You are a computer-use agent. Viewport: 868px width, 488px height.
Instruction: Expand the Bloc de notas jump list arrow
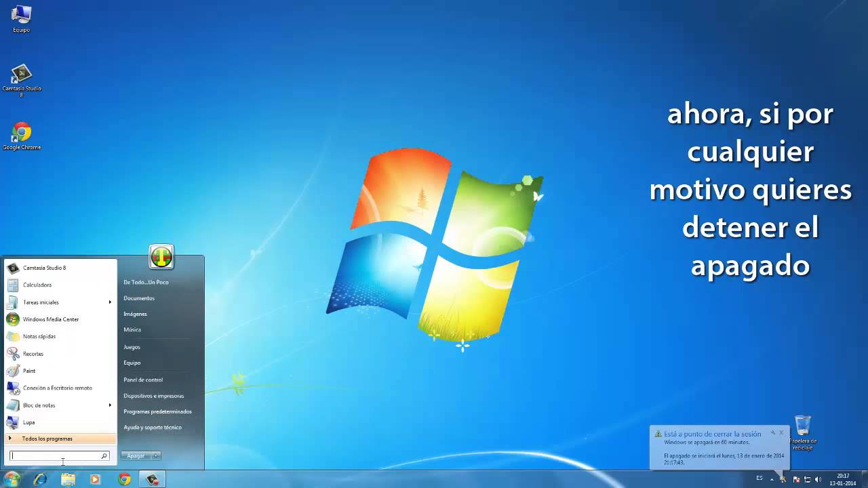pyautogui.click(x=110, y=405)
